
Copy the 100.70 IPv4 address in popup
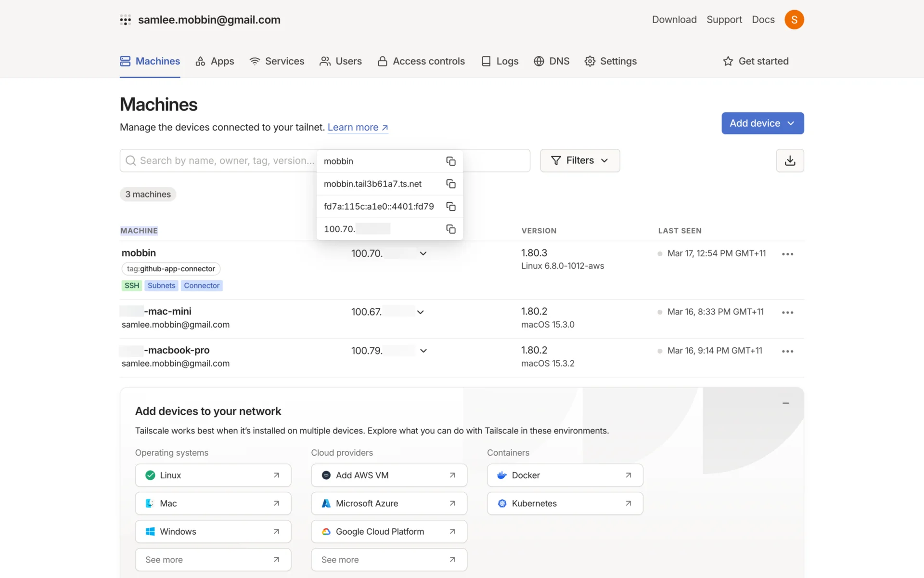point(450,229)
